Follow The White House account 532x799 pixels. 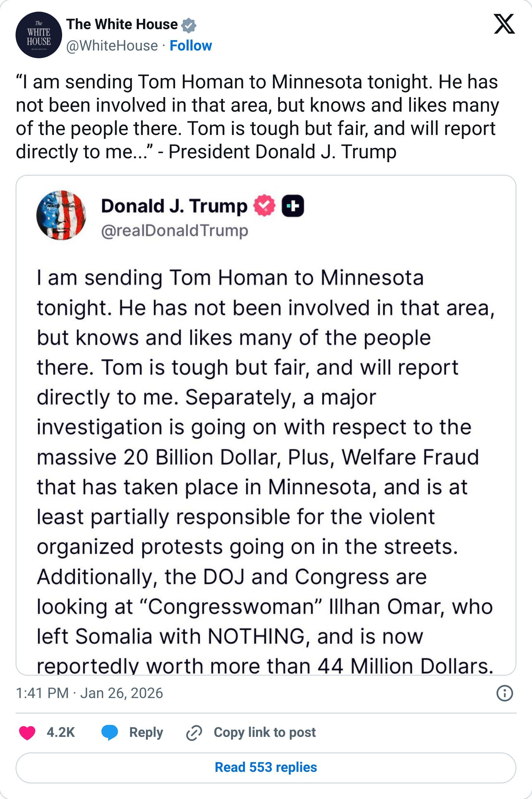tap(191, 46)
